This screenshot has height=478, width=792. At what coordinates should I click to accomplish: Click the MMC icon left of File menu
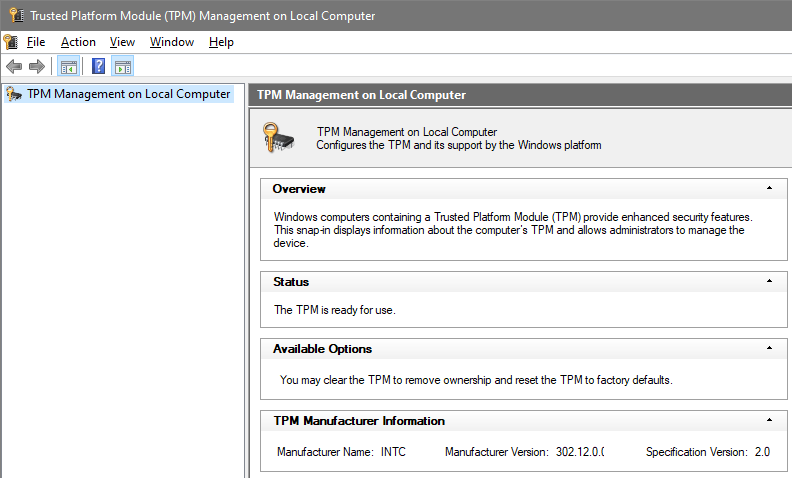(x=11, y=42)
